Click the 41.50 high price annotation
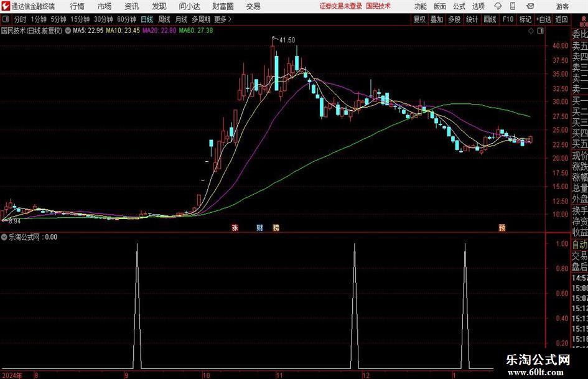This screenshot has height=379, width=588. [x=287, y=40]
